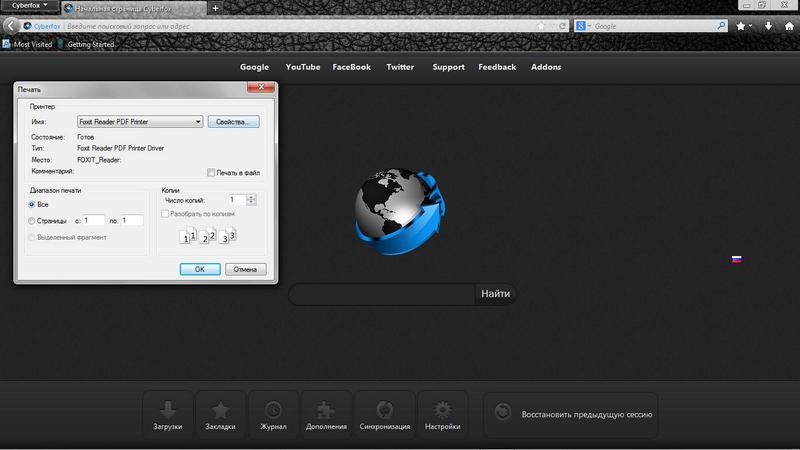Click the Russian flag icon
The width and height of the screenshot is (800, 450).
click(x=736, y=259)
